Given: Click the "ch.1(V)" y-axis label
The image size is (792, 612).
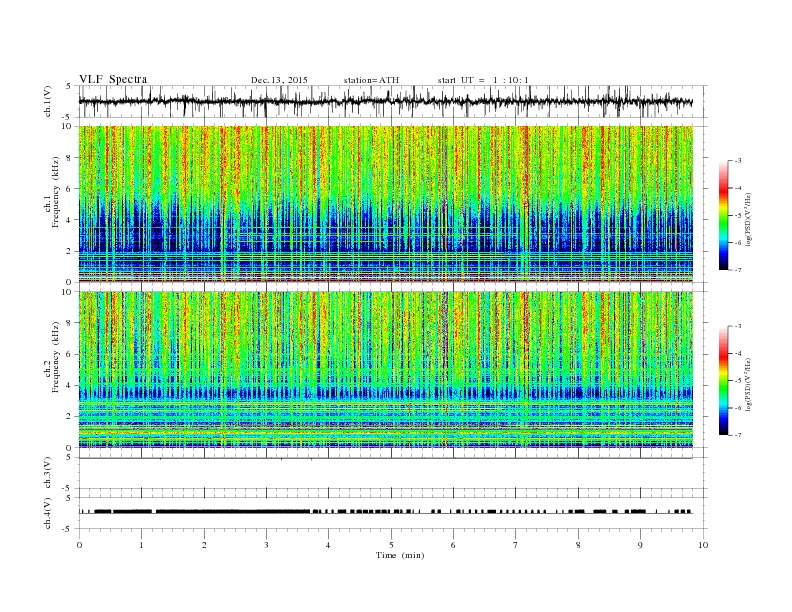Looking at the screenshot, I should (x=48, y=101).
